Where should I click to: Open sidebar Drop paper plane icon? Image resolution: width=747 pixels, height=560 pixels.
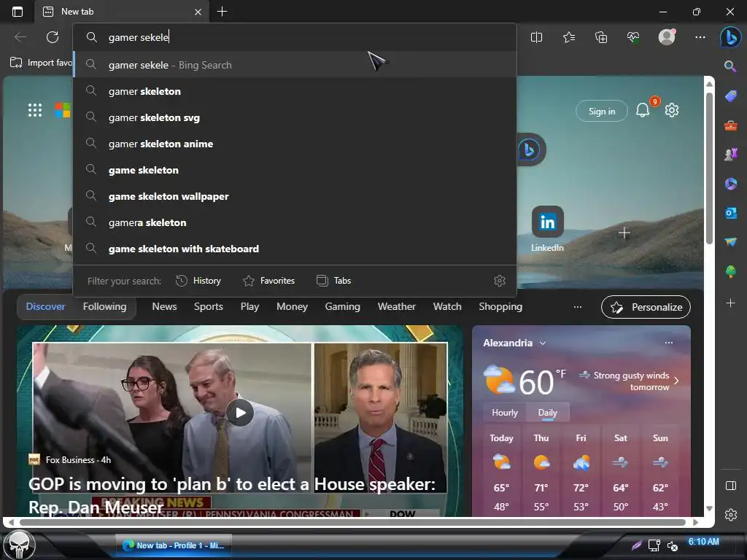(730, 242)
